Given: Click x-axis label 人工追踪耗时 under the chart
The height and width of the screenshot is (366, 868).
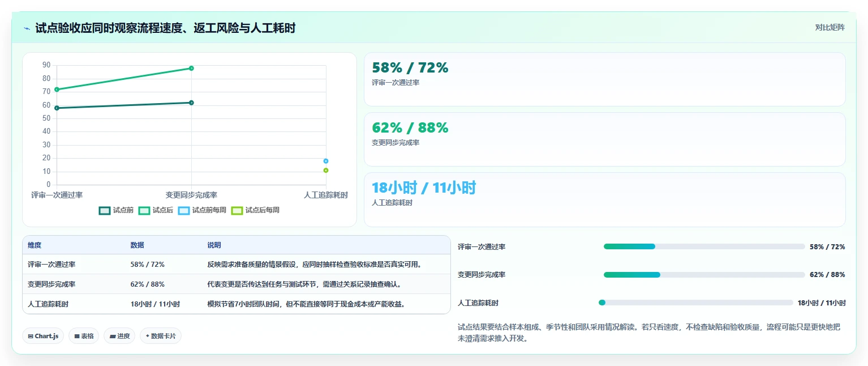Looking at the screenshot, I should (x=326, y=195).
